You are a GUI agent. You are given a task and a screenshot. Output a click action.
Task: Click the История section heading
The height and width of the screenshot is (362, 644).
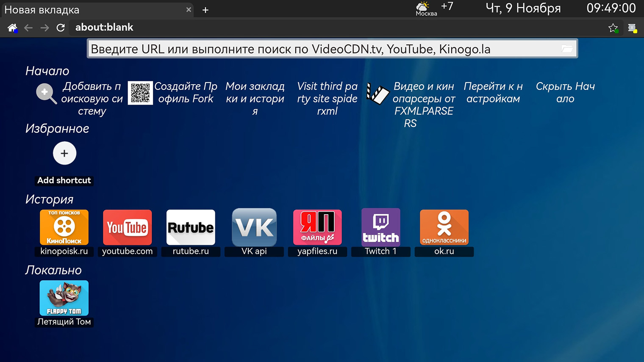tap(50, 199)
